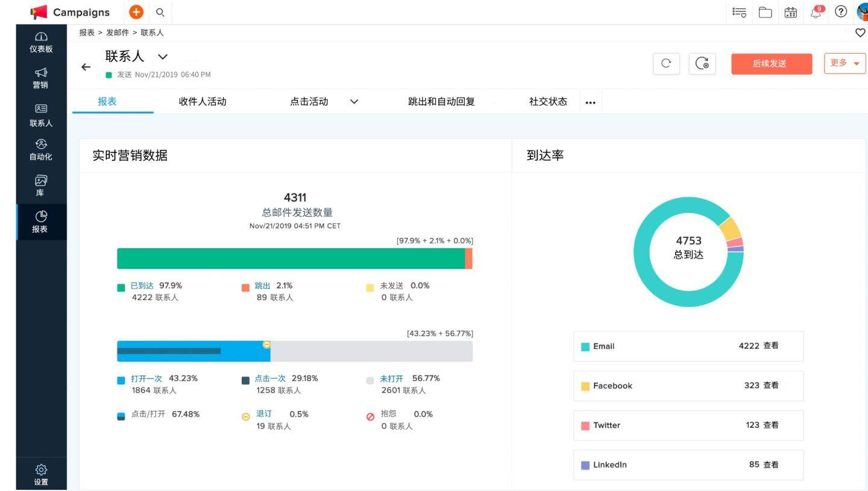The height and width of the screenshot is (491, 868).
Task: Click the green delivered progress bar
Action: tap(291, 258)
